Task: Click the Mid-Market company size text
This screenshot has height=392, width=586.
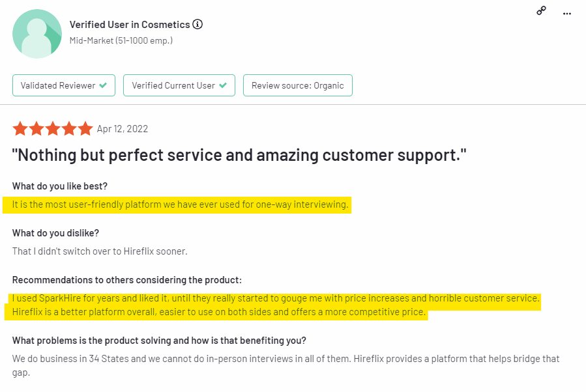Action: pyautogui.click(x=121, y=40)
